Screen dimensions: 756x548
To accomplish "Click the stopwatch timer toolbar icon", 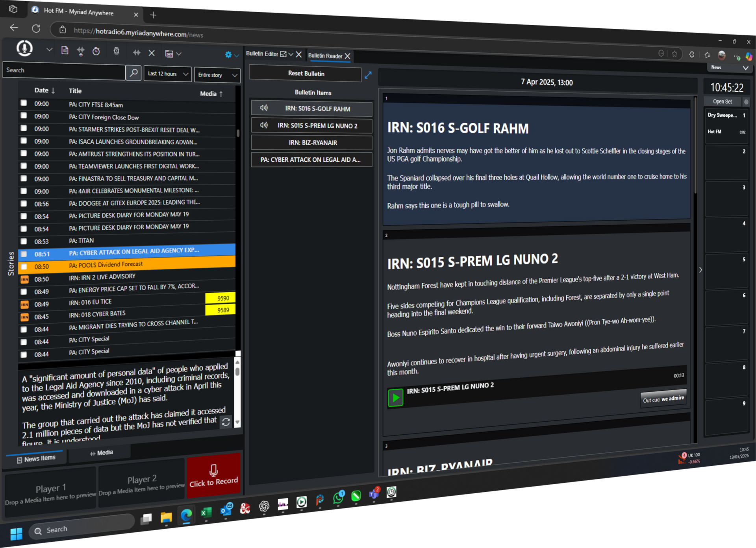I will (x=96, y=51).
